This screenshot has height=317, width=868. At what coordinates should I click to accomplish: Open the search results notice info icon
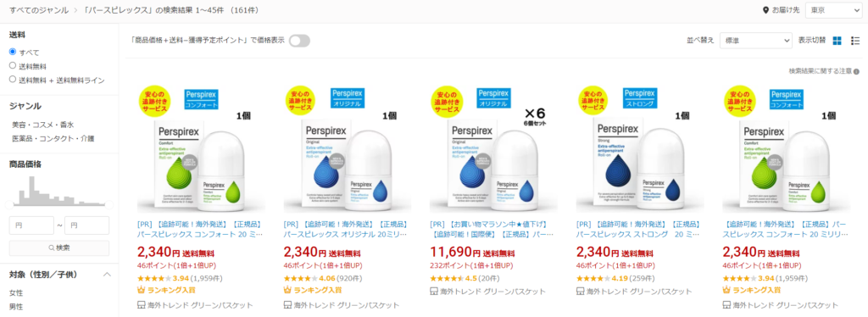point(856,72)
